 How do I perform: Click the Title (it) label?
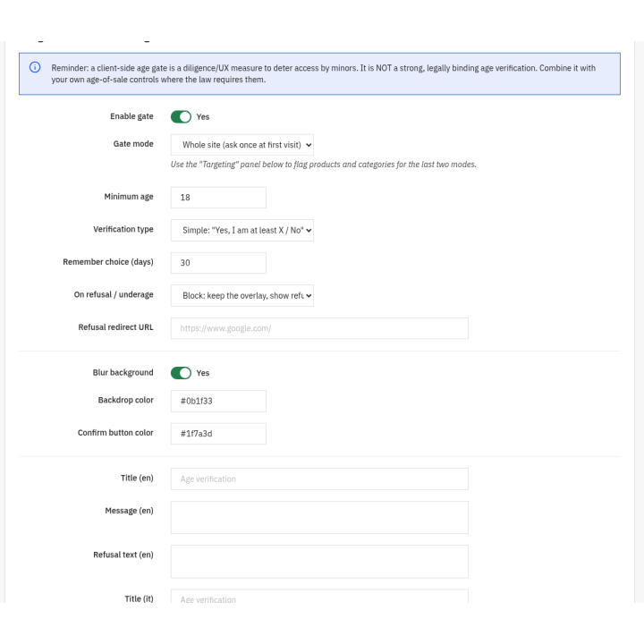click(x=140, y=598)
